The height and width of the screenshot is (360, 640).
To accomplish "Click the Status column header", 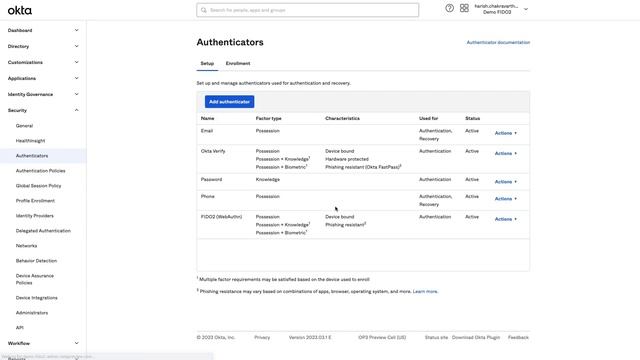I will click(473, 118).
